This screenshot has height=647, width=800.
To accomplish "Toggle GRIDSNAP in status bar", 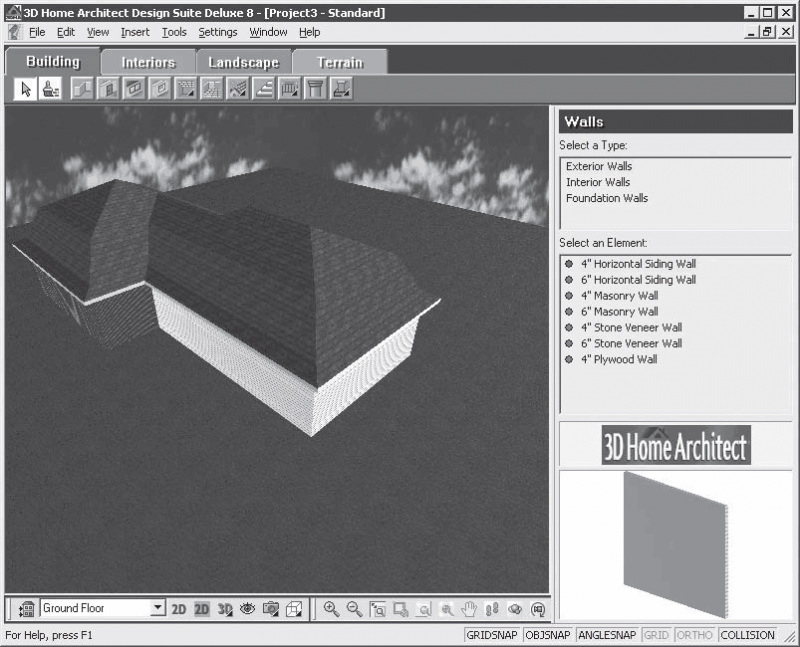I will point(492,635).
